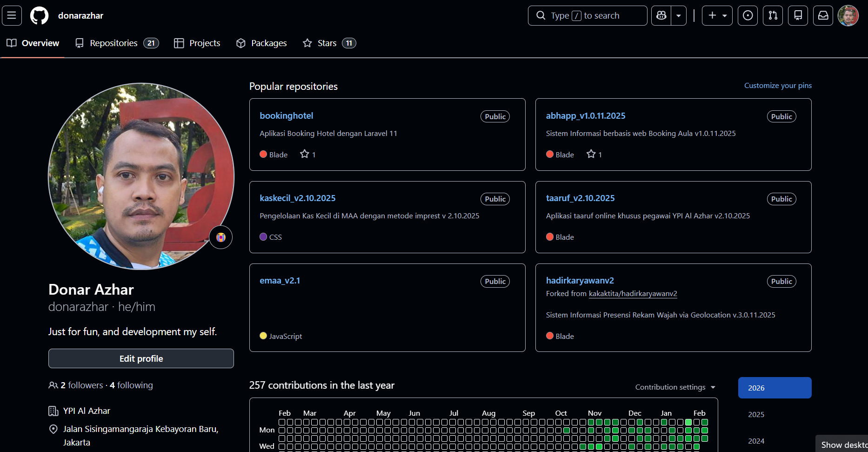Image resolution: width=868 pixels, height=452 pixels.
Task: Open the taaruf_v2.10.2025 repository
Action: point(580,198)
